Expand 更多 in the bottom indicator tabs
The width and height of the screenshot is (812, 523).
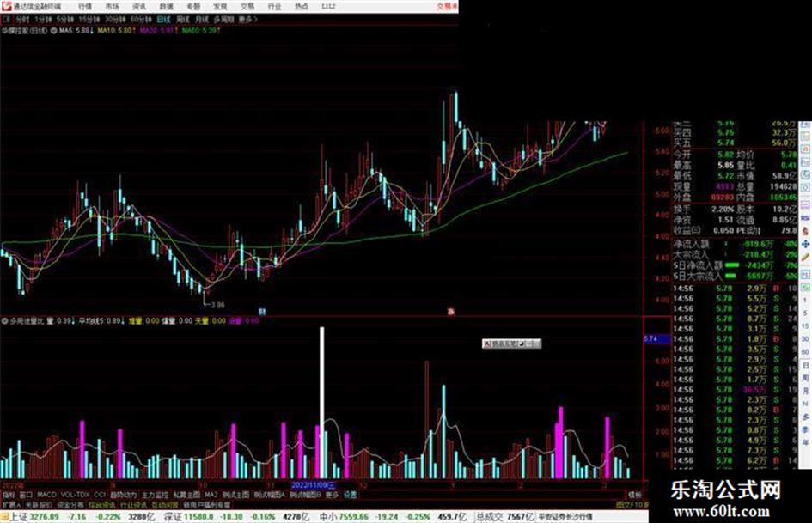pyautogui.click(x=332, y=495)
